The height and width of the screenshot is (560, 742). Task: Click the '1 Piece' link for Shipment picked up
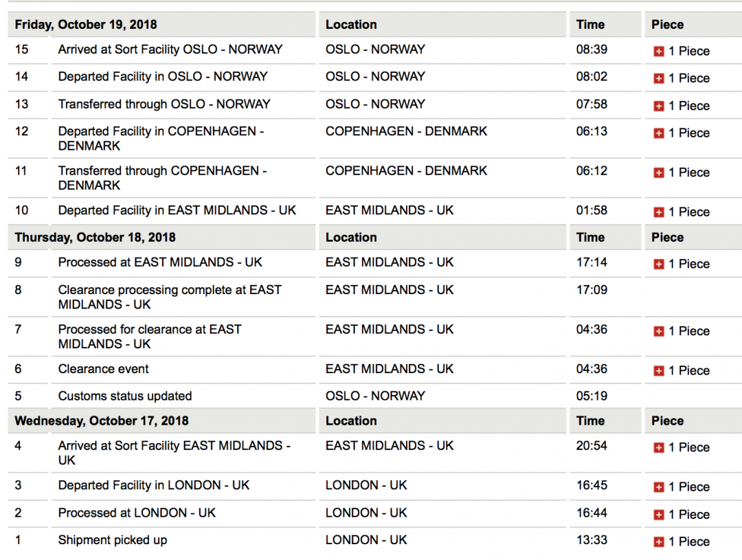coord(688,542)
